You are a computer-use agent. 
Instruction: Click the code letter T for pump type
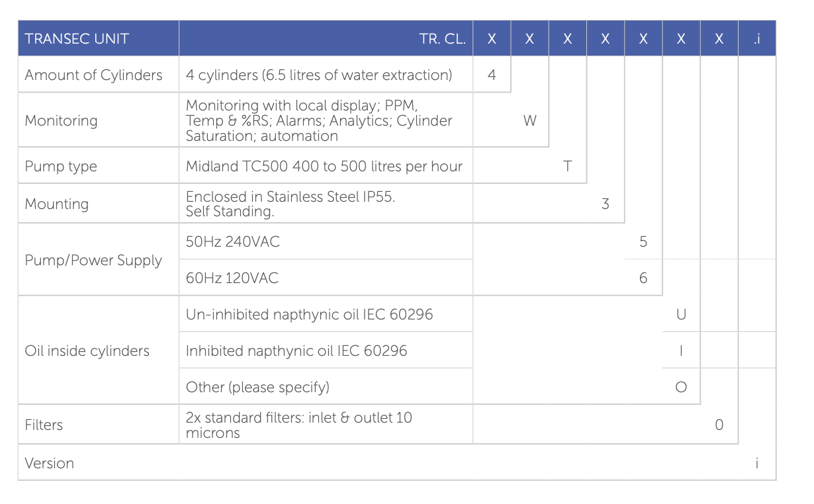tap(567, 166)
